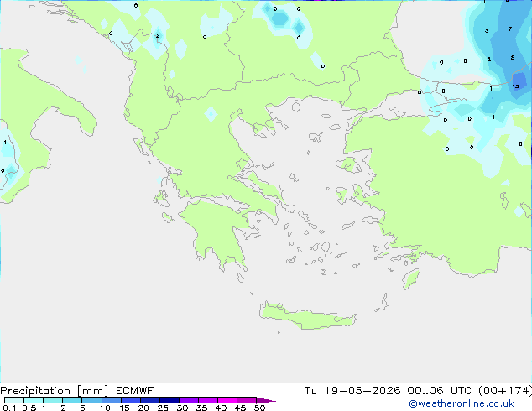The width and height of the screenshot is (532, 411).
Task: Select the 35–40 mm purple legend swatch
Action: click(208, 400)
